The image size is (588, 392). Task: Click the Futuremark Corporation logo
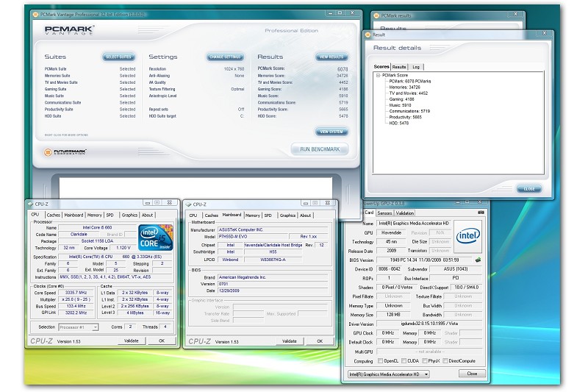(65, 152)
